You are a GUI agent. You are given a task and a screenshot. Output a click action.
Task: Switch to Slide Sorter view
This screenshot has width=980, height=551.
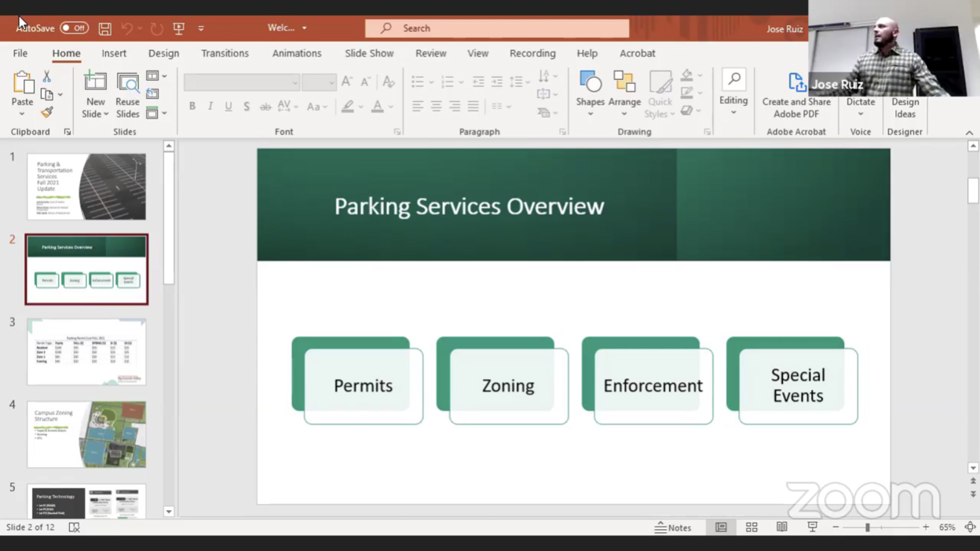point(751,527)
